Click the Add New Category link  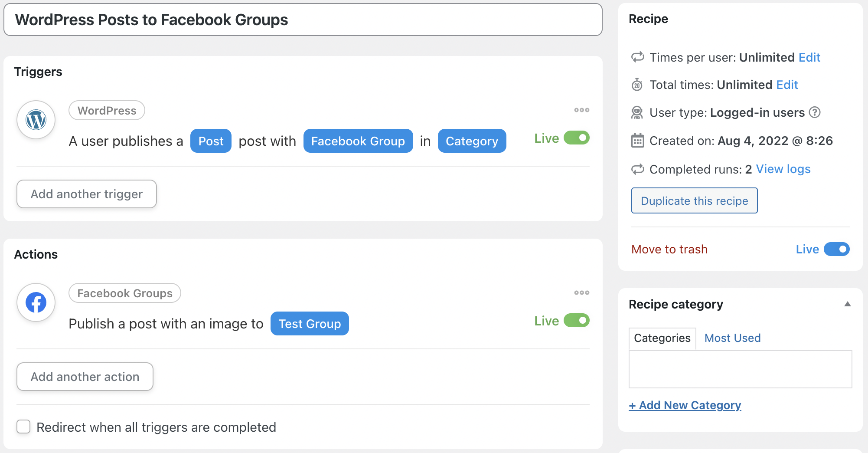coord(685,405)
